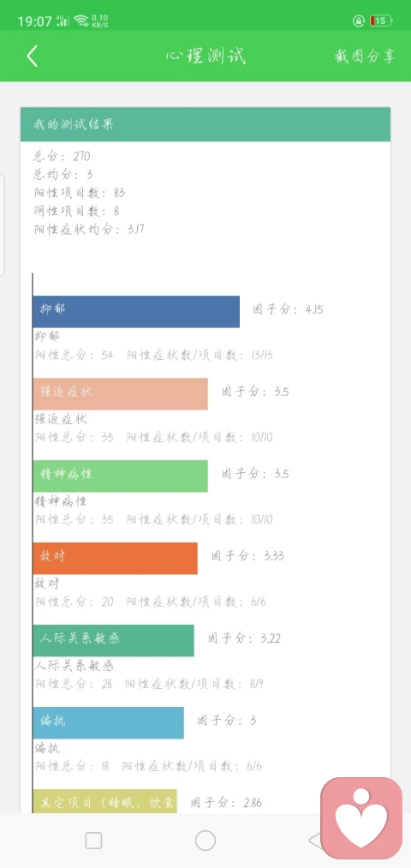Tap the back arrow in header
The height and width of the screenshot is (868, 411).
click(x=32, y=56)
